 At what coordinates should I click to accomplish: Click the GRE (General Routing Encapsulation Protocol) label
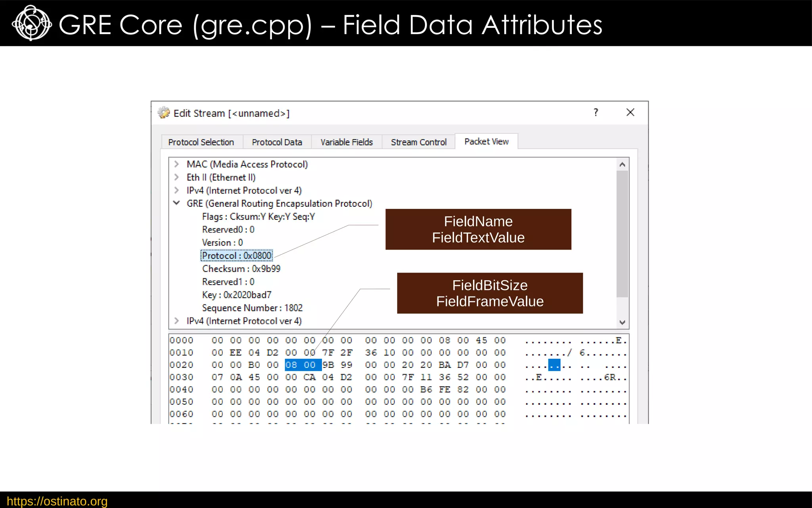pyautogui.click(x=280, y=204)
